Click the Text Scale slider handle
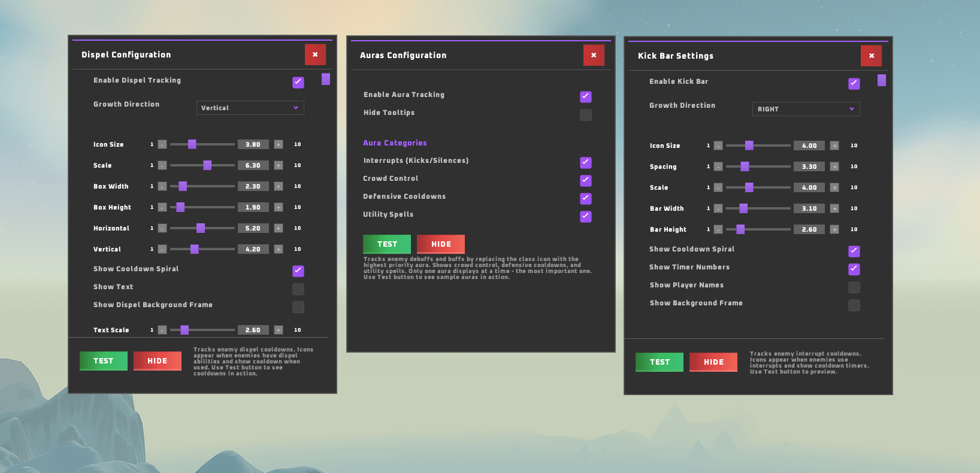980x473 pixels. click(x=184, y=330)
